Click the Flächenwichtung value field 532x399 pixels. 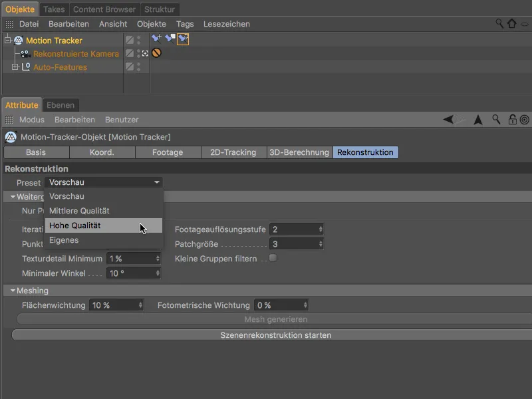click(x=116, y=305)
